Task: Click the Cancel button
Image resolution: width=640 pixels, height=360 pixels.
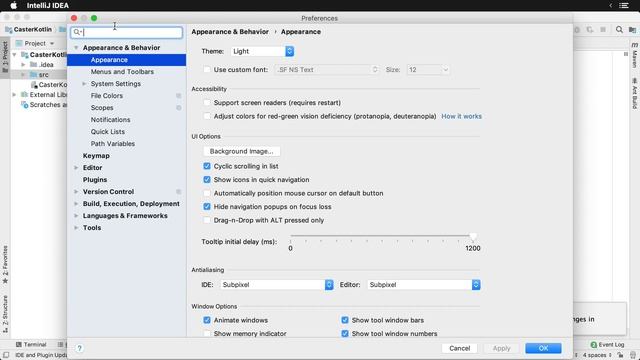Action: (460, 348)
